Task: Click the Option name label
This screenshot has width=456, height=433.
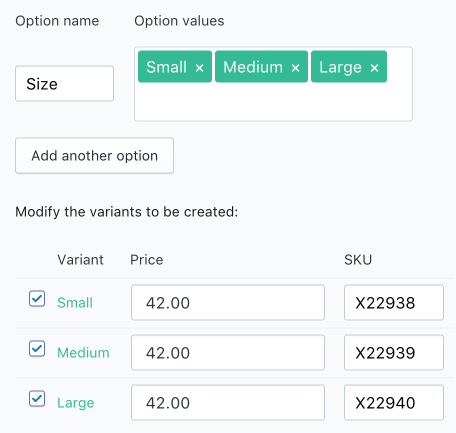Action: [57, 21]
